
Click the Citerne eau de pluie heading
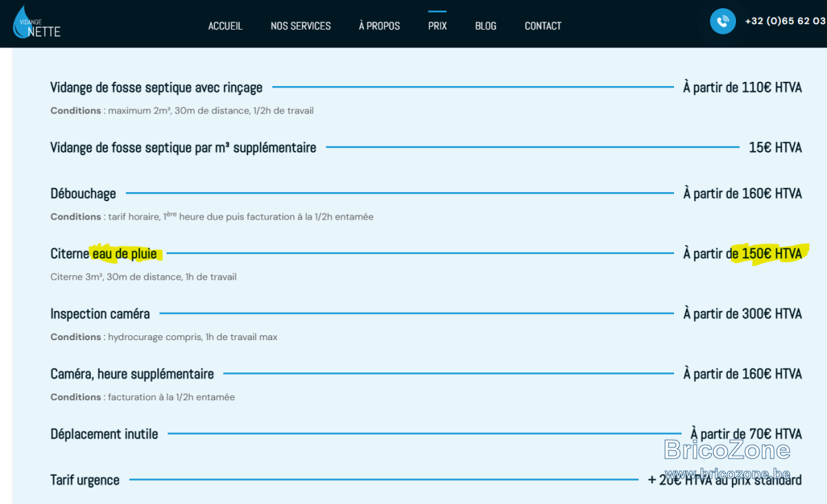click(103, 253)
